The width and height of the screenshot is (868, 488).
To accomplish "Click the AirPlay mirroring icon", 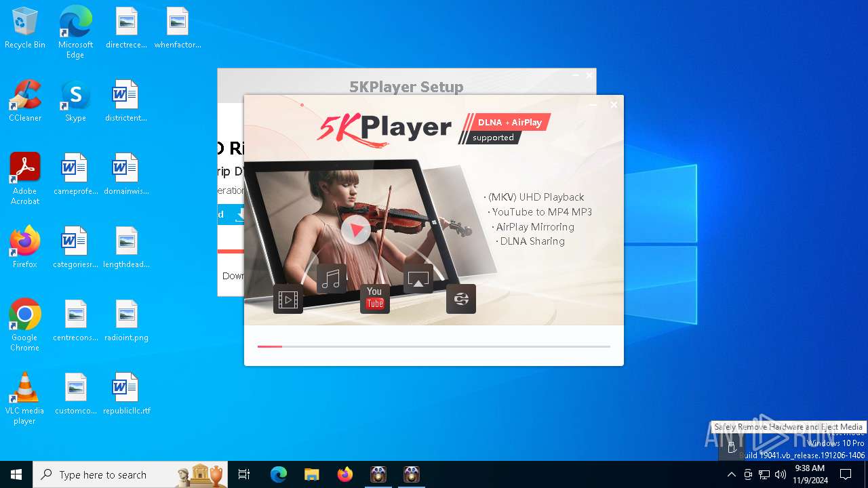I will (x=418, y=279).
